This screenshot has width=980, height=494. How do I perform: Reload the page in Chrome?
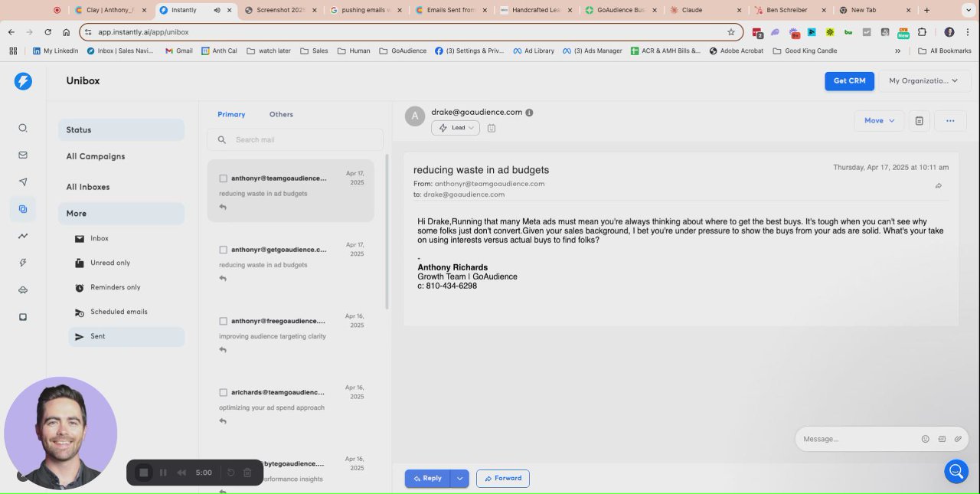tap(48, 32)
